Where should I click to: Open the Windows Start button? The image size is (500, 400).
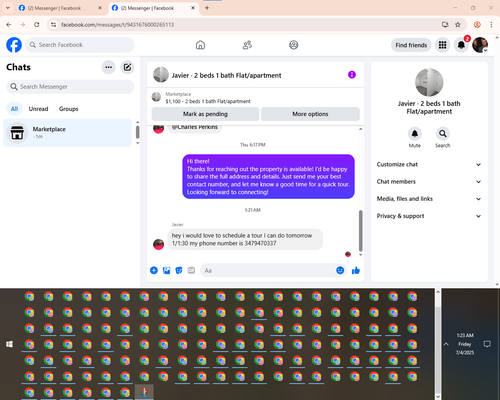click(x=9, y=344)
